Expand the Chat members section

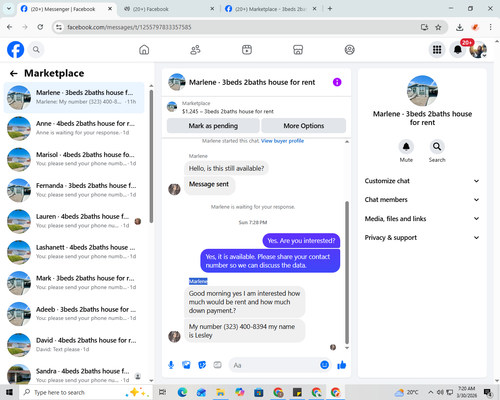(422, 200)
